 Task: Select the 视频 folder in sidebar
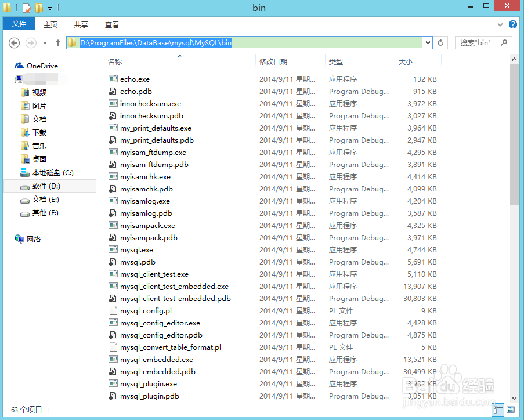34,93
